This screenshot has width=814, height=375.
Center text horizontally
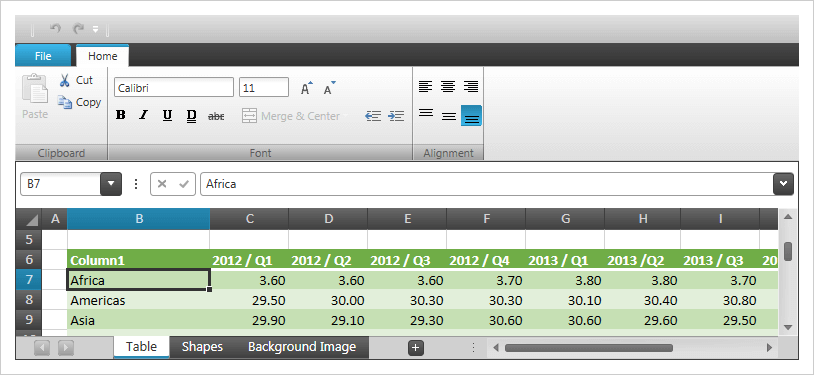click(x=448, y=86)
